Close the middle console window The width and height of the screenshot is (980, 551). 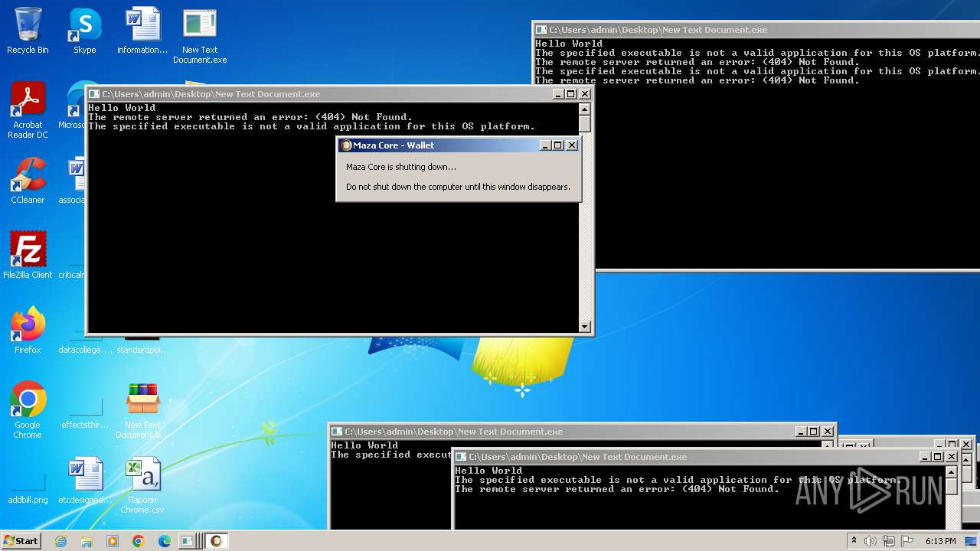click(x=585, y=94)
